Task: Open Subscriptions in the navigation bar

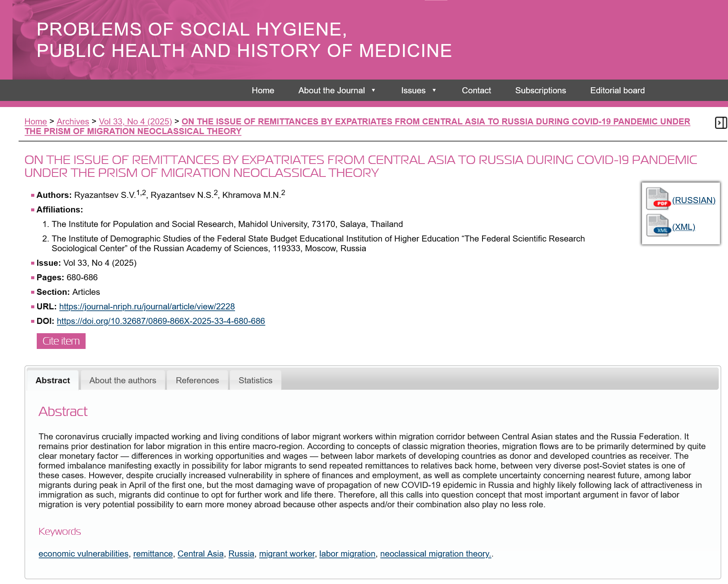Action: tap(540, 90)
